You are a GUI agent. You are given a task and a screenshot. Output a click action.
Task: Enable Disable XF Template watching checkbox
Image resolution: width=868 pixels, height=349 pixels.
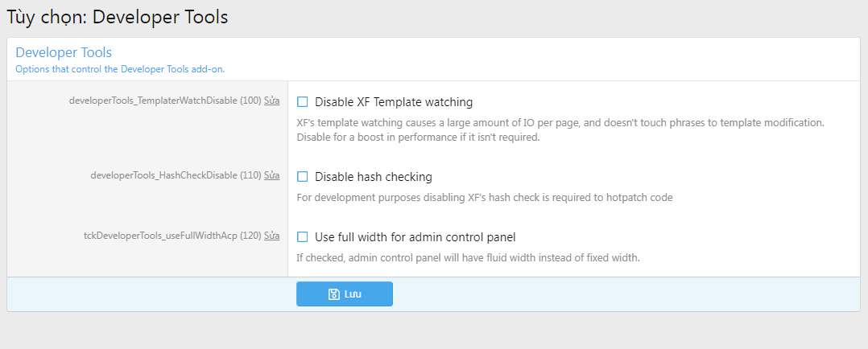click(x=303, y=102)
